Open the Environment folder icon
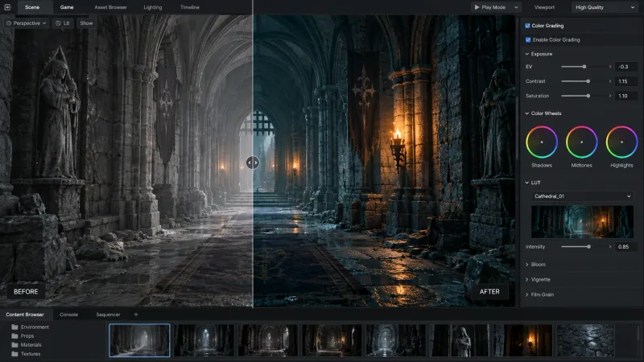Screen dimensions: 644x362 14,327
